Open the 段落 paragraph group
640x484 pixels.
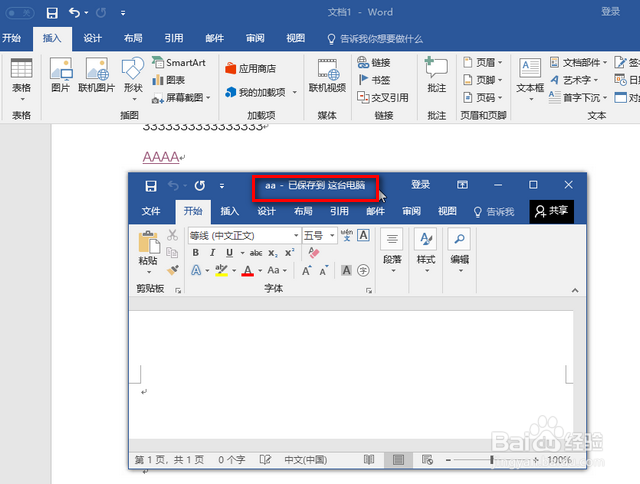(x=392, y=251)
